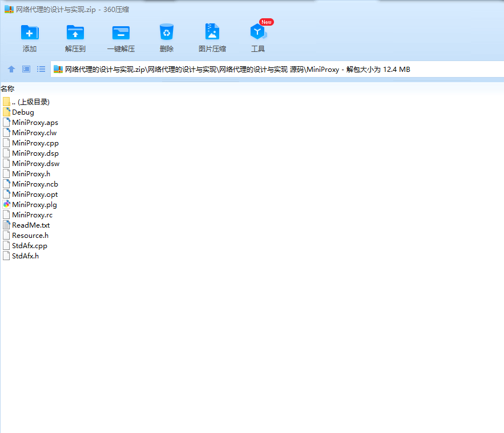
Task: Select the file MiniProxy.aps
Action: point(30,123)
